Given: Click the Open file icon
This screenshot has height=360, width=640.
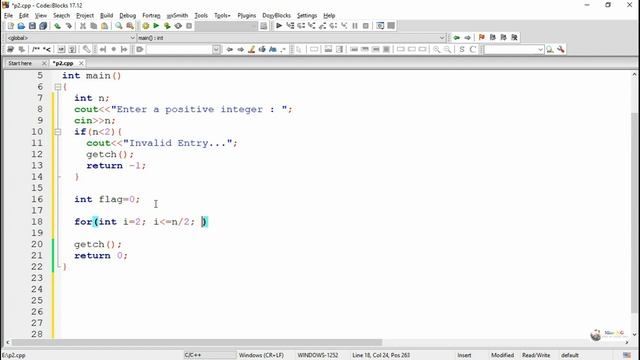Looking at the screenshot, I should [21, 26].
